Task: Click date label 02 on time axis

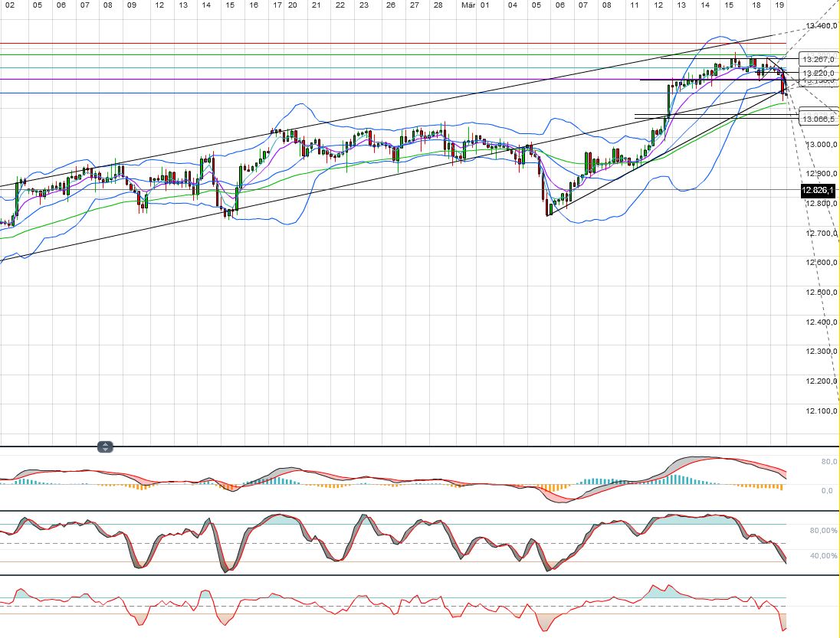Action: point(10,5)
